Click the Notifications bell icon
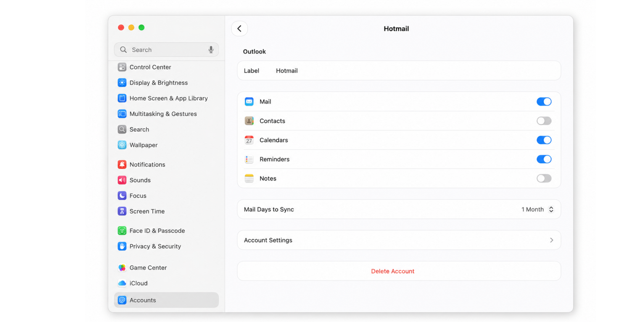The width and height of the screenshot is (644, 322). tap(122, 165)
